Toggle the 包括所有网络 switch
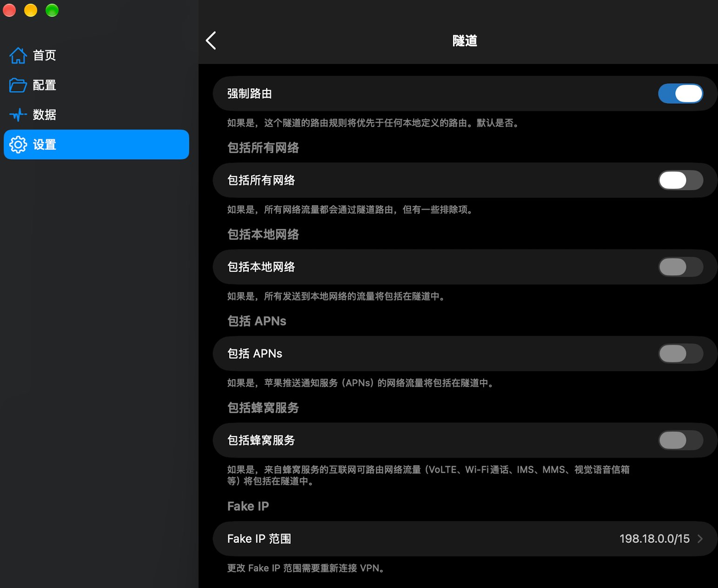Image resolution: width=718 pixels, height=588 pixels. 680,180
